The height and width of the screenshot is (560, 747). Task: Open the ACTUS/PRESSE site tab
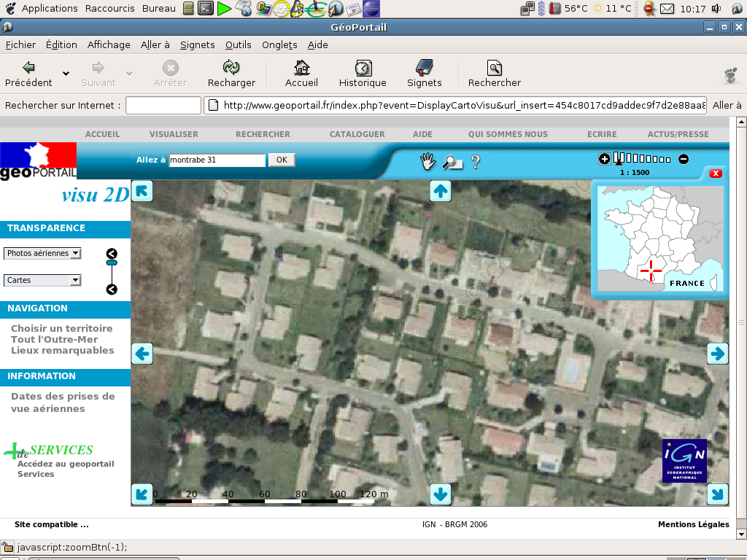click(x=678, y=134)
